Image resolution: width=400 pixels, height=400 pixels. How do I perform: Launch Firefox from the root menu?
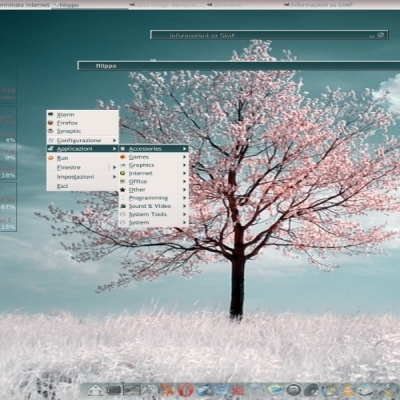(83, 123)
